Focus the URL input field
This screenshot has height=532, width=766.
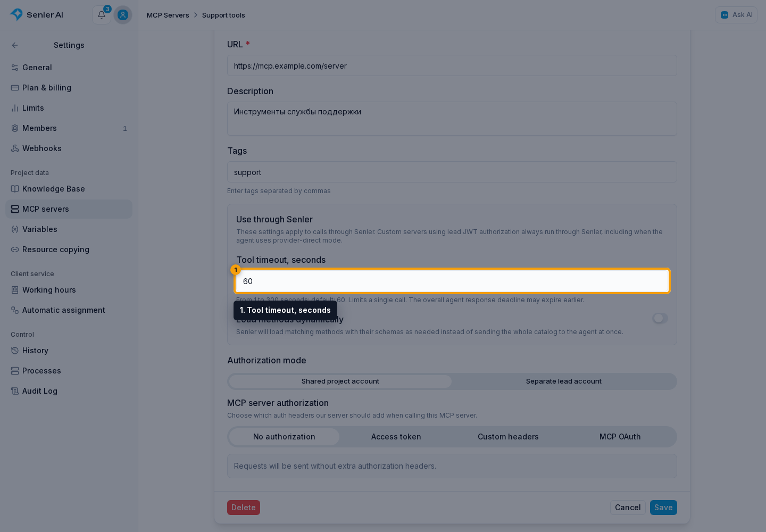[x=452, y=65]
